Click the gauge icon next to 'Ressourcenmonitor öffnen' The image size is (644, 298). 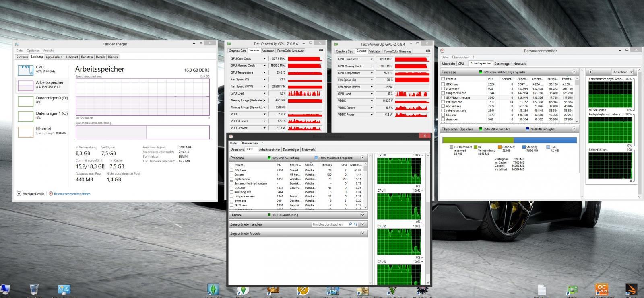[x=51, y=194]
